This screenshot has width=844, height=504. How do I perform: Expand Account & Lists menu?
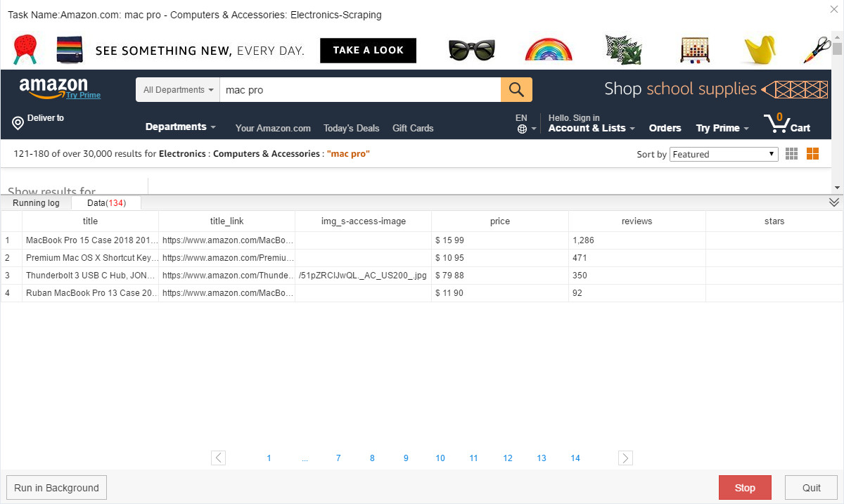click(592, 128)
